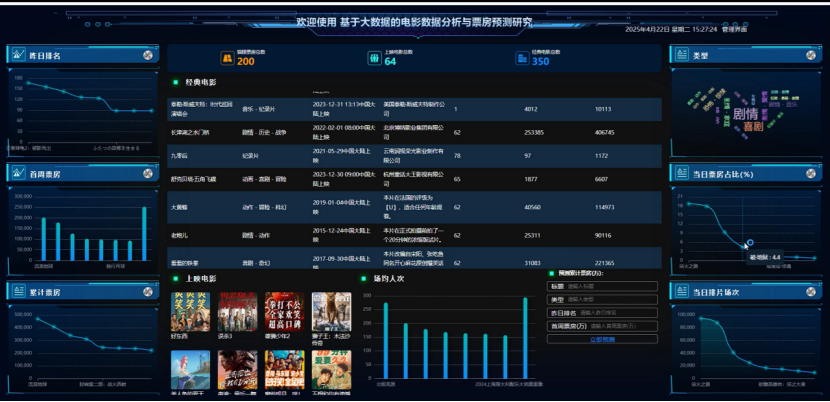Click the 场均人次 section heading
The image size is (830, 402).
coord(389,279)
